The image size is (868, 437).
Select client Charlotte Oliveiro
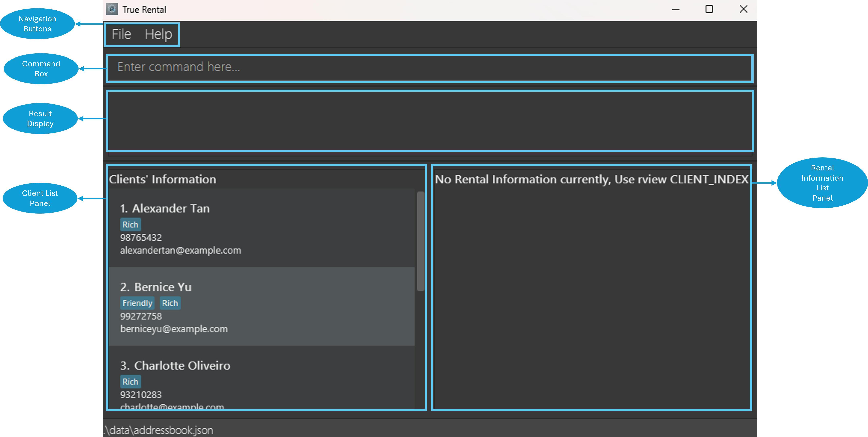point(182,366)
